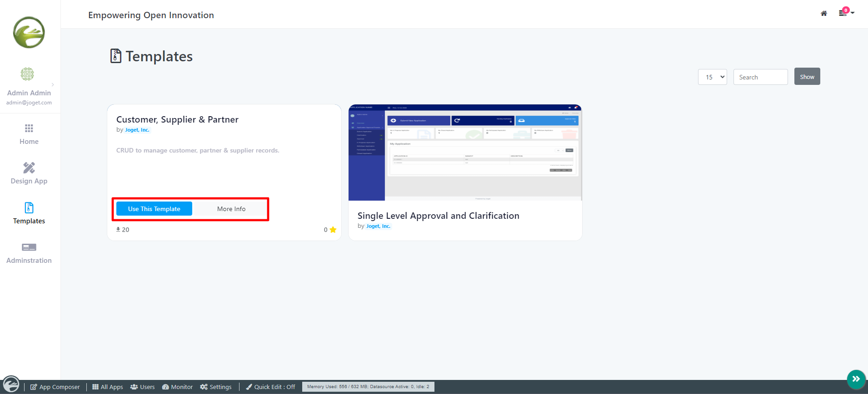Open the Administration panel icon

[29, 247]
